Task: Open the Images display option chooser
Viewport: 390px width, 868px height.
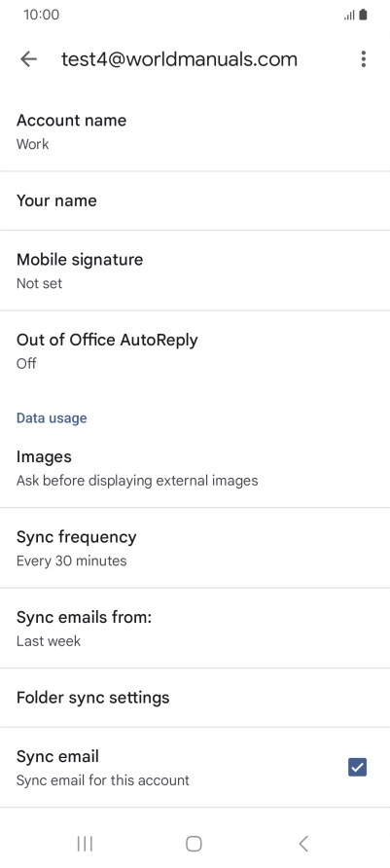Action: pos(195,467)
